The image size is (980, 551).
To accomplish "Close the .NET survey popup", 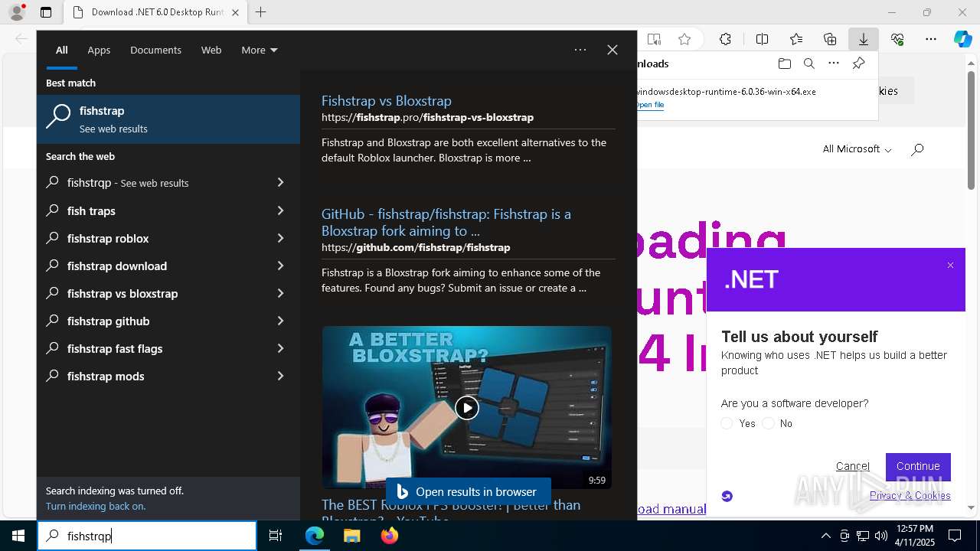I will click(x=950, y=266).
